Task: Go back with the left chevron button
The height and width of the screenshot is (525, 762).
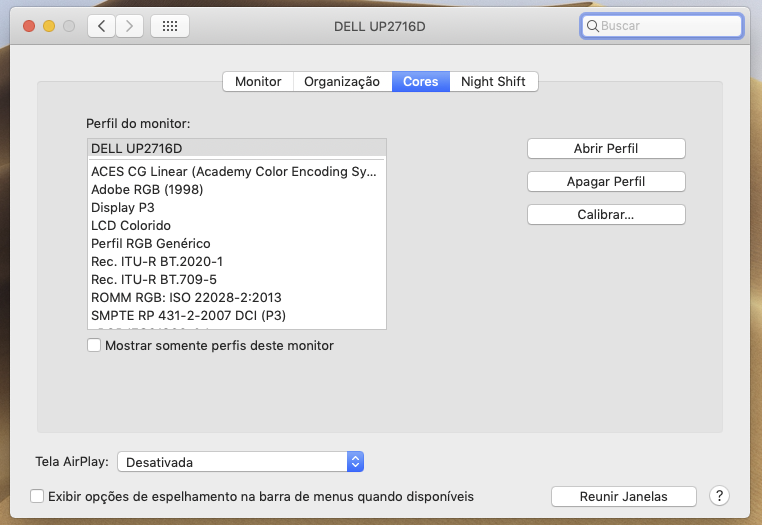Action: [x=102, y=26]
